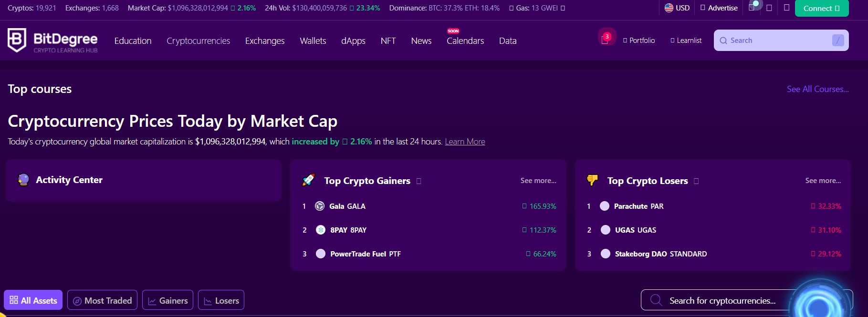The image size is (868, 317).
Task: Click the rocket icon beside Top Crypto Gainers
Action: (309, 180)
